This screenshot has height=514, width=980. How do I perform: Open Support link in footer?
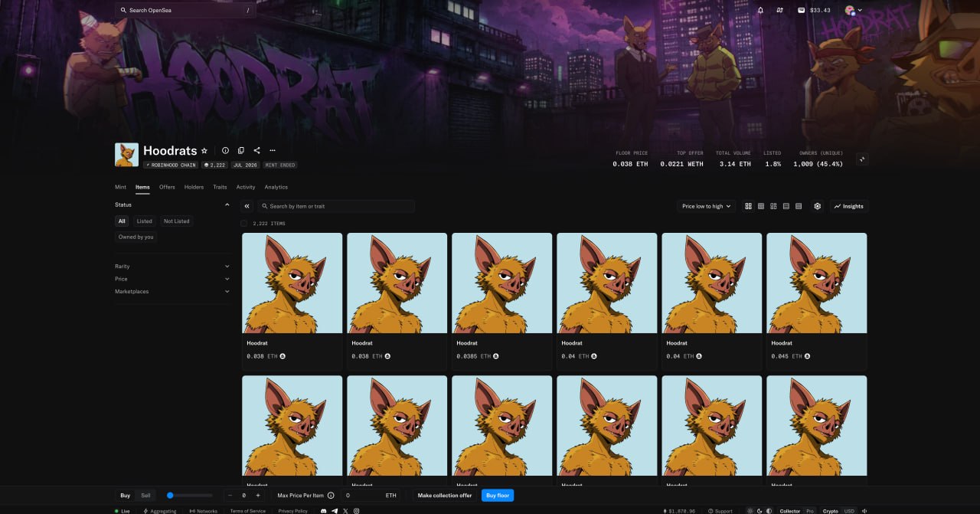720,510
